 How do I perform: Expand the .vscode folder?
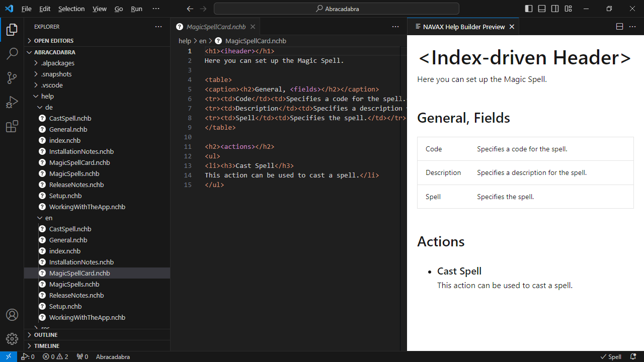point(52,85)
